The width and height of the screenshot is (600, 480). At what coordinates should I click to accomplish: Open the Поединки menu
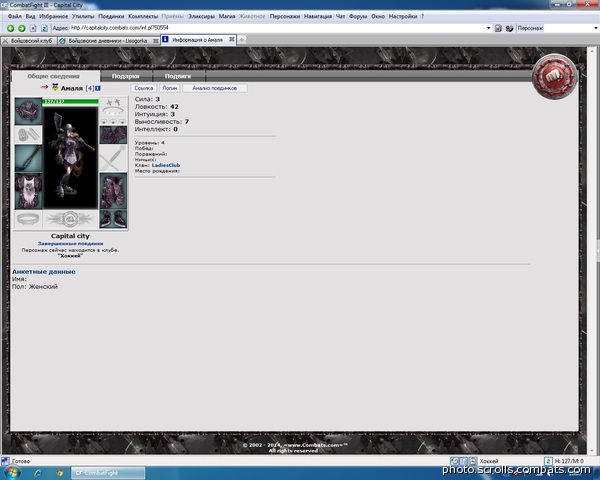pyautogui.click(x=111, y=16)
